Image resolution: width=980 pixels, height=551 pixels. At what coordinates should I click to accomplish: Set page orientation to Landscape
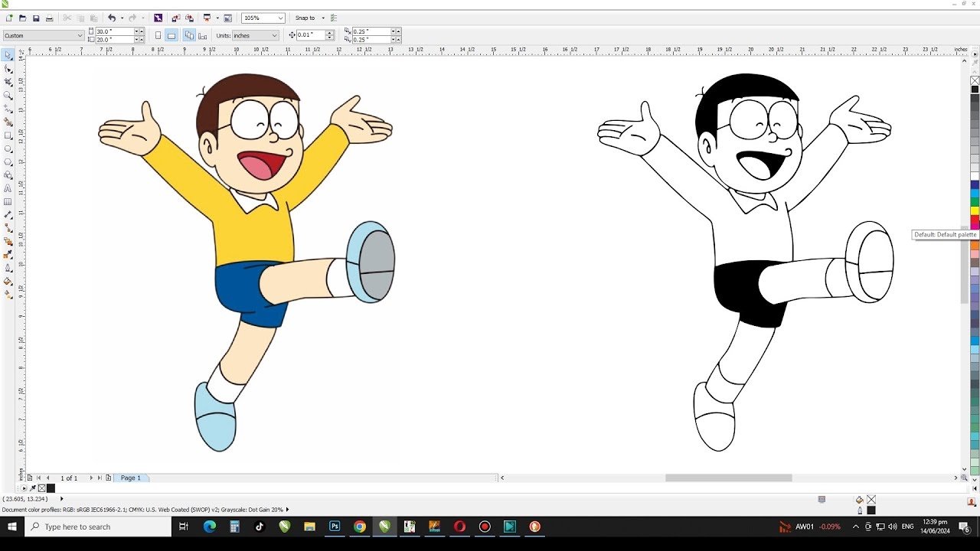[x=171, y=35]
